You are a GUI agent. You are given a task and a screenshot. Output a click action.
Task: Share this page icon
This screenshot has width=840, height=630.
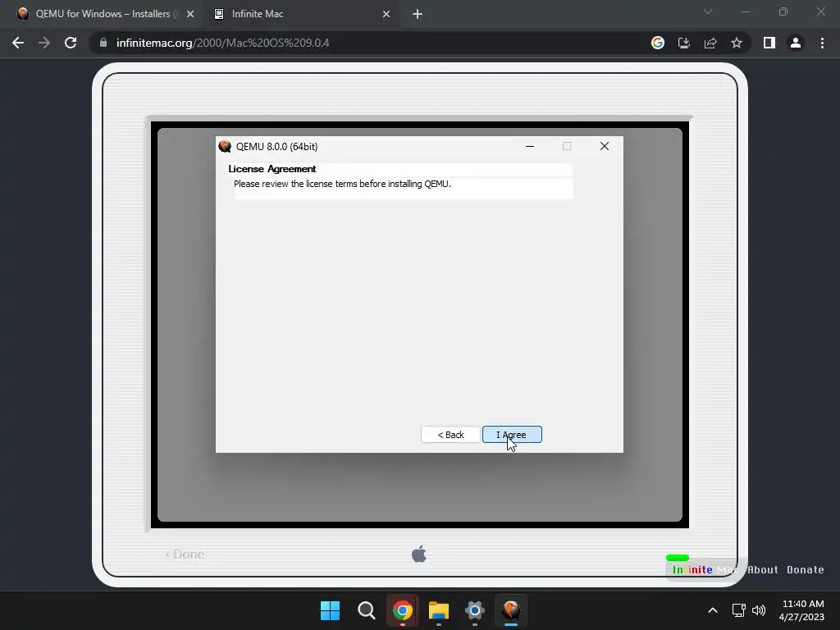tap(710, 43)
